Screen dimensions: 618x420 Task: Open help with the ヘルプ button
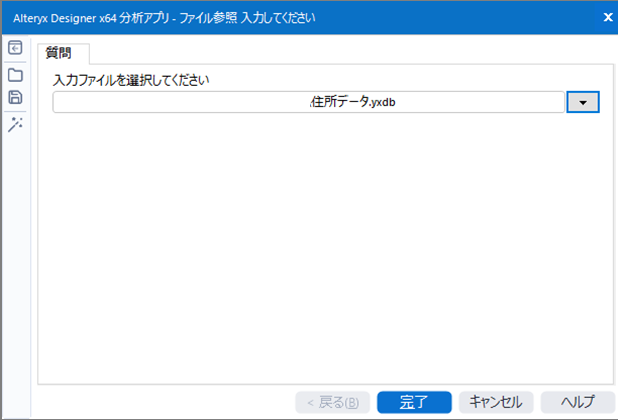point(577,402)
